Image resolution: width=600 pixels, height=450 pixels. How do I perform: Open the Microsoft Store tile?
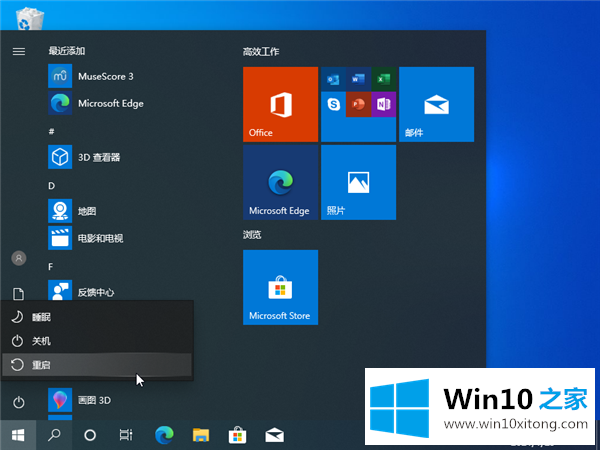coord(280,287)
